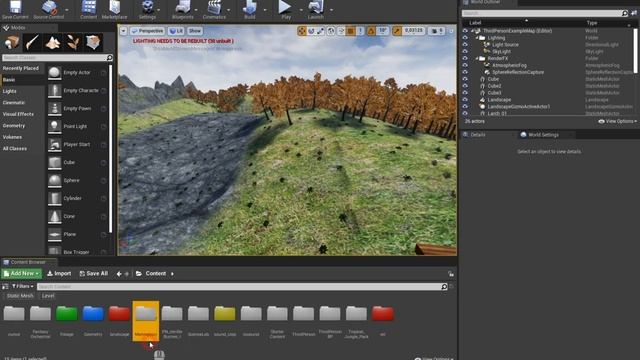Open the Lit view mode dropdown
The height and width of the screenshot is (360, 640).
pos(176,31)
